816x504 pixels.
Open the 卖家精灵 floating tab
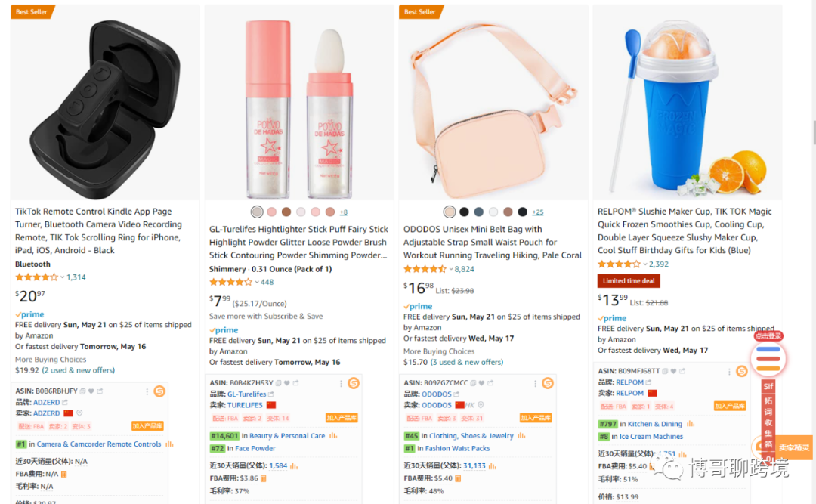793,447
